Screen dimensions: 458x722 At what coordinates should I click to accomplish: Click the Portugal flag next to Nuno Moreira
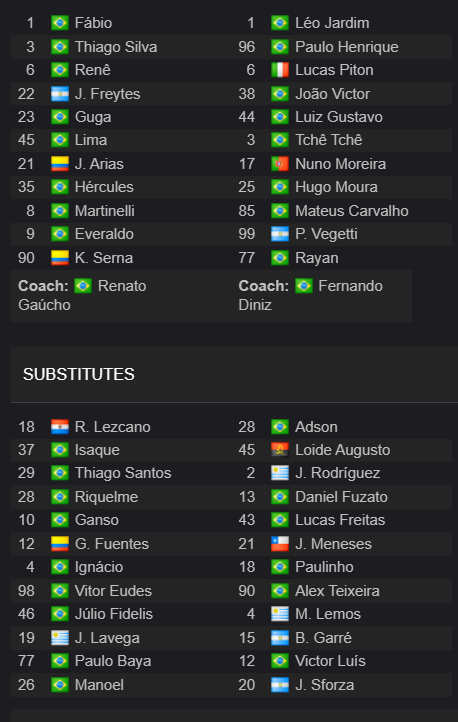tap(280, 164)
